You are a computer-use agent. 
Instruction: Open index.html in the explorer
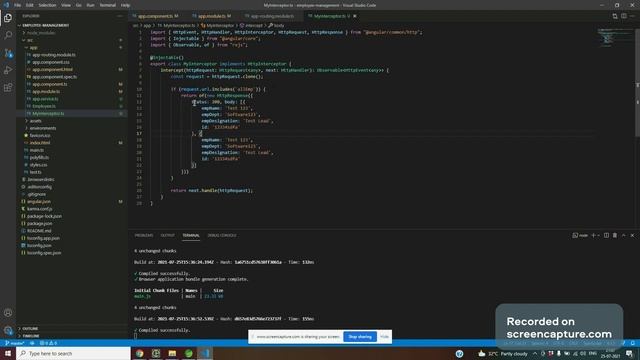[x=40, y=143]
